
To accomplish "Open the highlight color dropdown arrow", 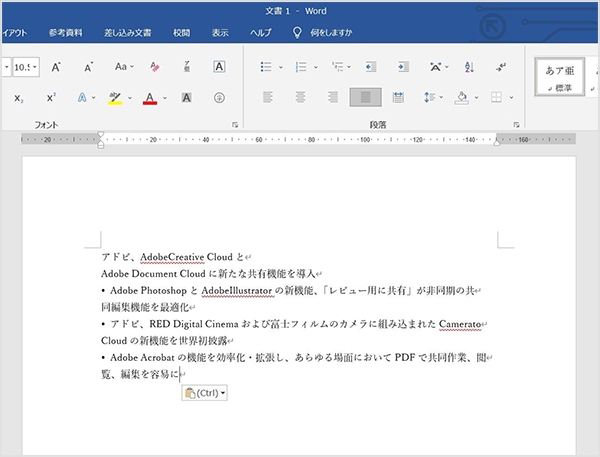I will pyautogui.click(x=130, y=98).
